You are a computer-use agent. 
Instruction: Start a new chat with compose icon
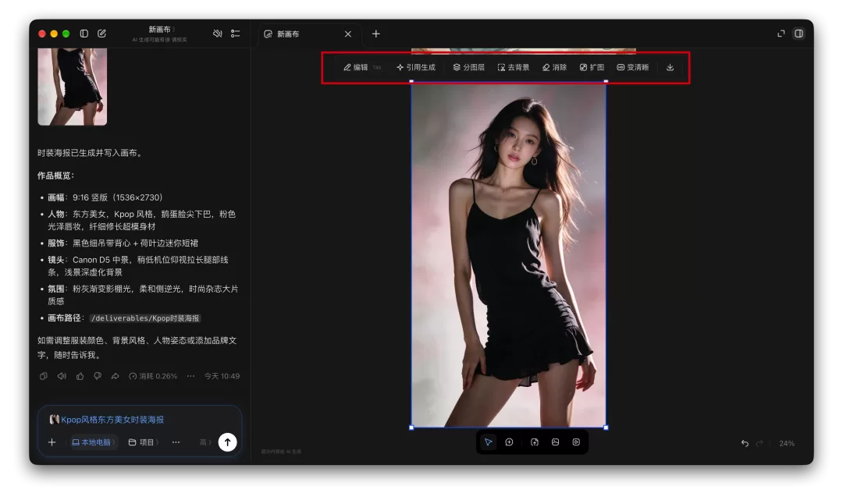(x=101, y=34)
